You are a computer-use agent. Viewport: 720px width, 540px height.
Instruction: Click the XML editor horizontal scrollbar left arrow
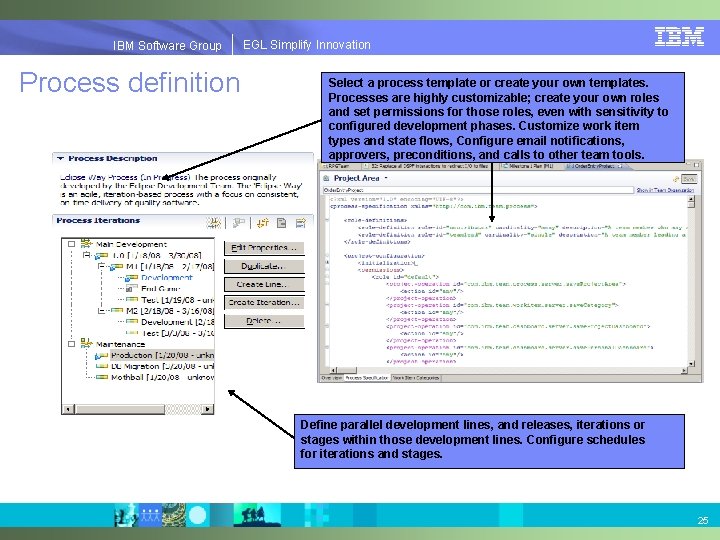tap(334, 370)
